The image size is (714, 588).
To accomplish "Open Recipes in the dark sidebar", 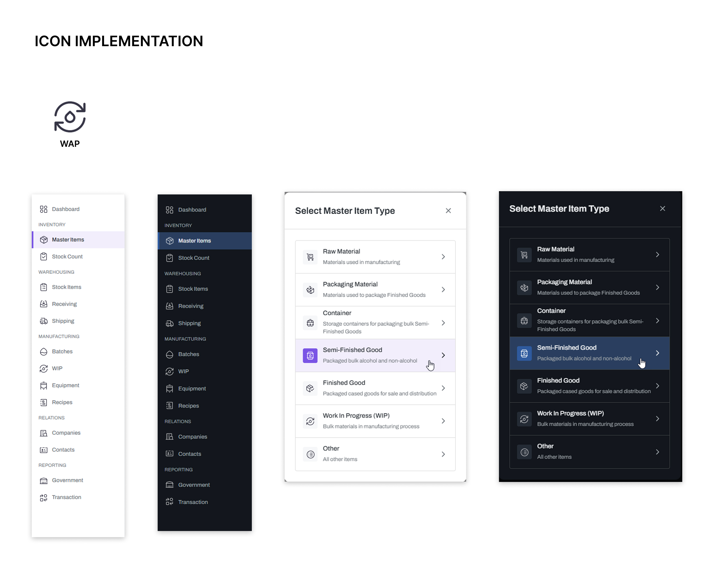I will [188, 405].
